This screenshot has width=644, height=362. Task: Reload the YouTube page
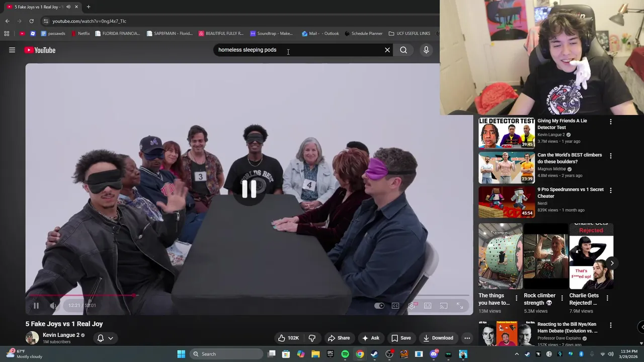point(31,21)
